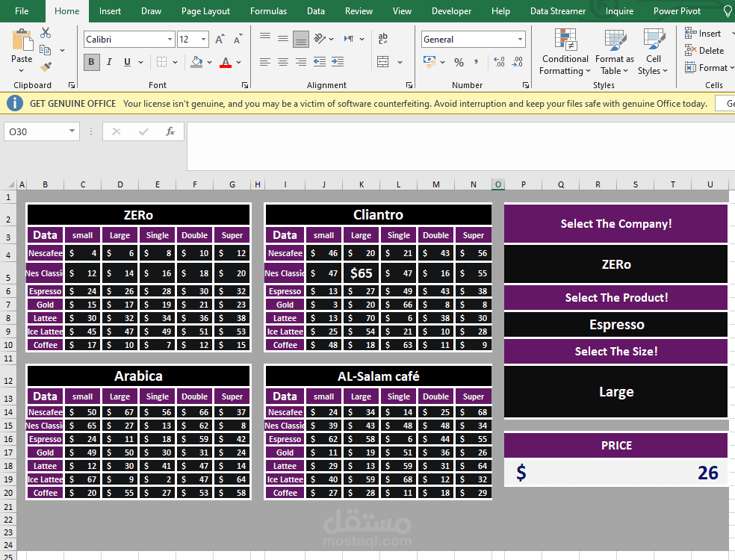This screenshot has width=735, height=560.
Task: Expand the Paste options arrow
Action: click(x=22, y=70)
